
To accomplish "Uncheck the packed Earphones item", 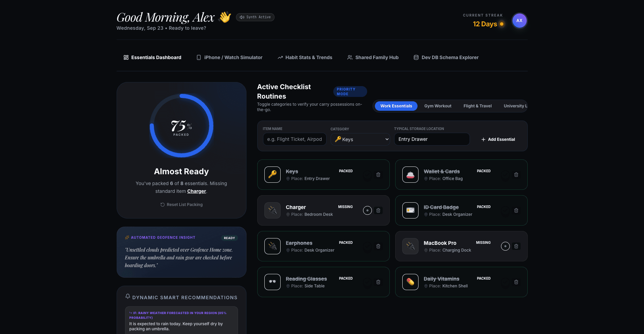I will (367, 246).
